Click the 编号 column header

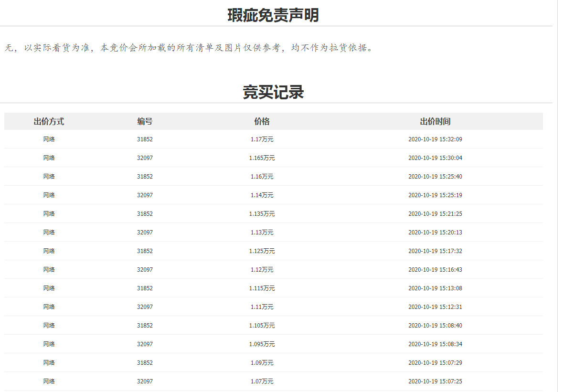click(145, 121)
